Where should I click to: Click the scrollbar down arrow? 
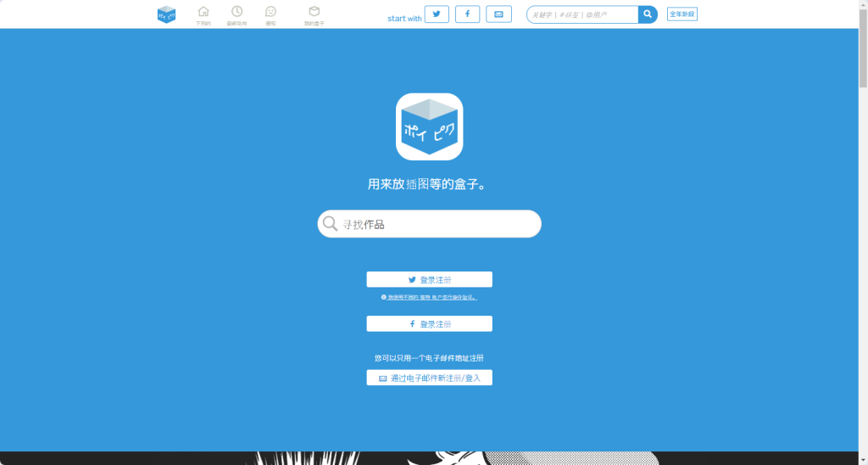tap(863, 461)
